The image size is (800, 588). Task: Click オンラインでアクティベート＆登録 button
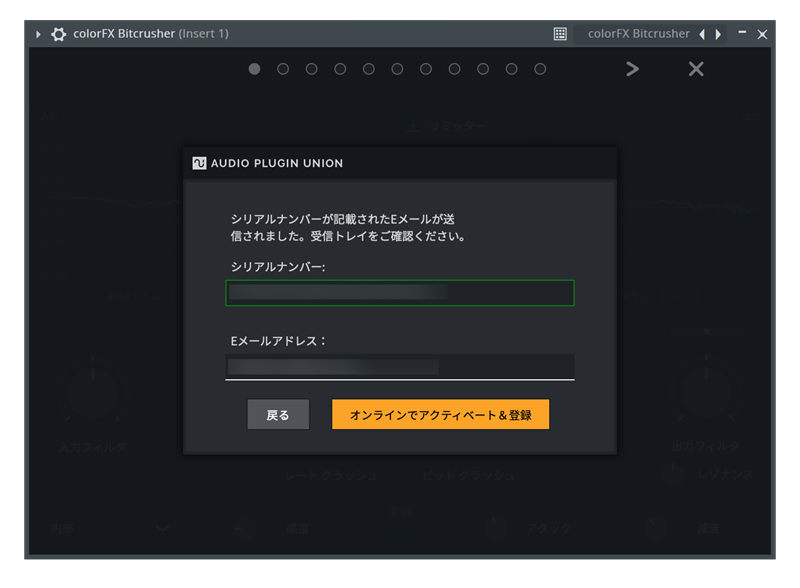coord(441,414)
